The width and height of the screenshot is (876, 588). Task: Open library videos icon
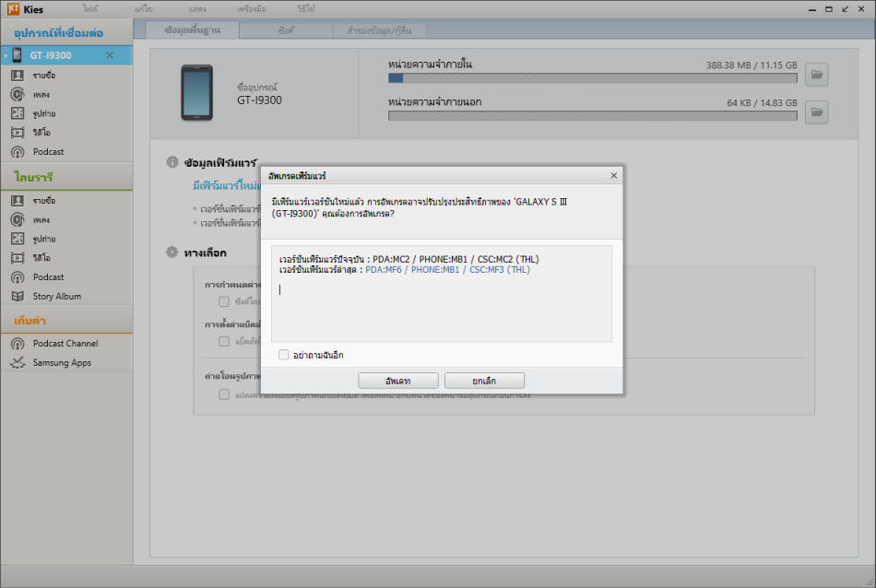coord(18,257)
